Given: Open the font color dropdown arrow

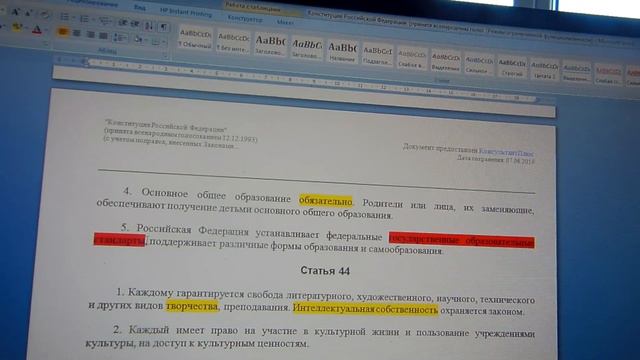Looking at the screenshot, I should (46, 30).
